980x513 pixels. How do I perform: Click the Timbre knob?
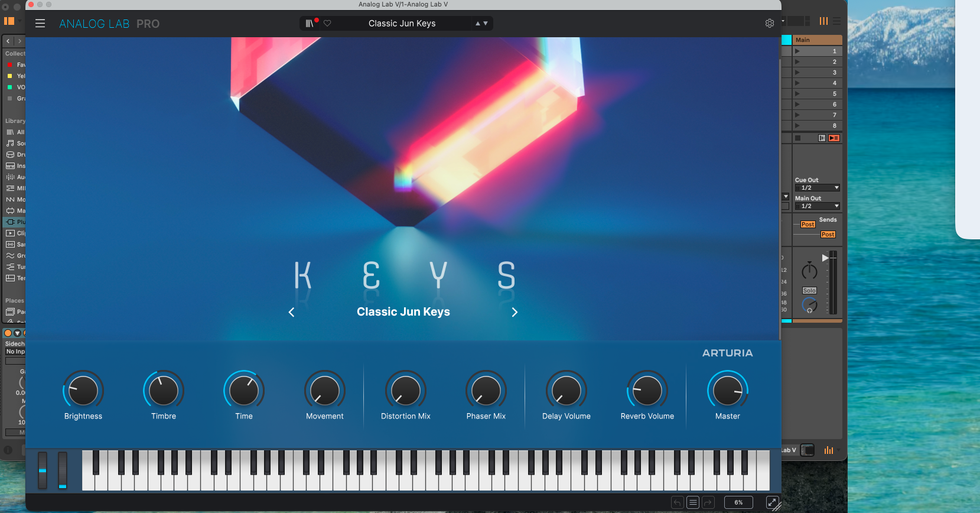coord(164,391)
